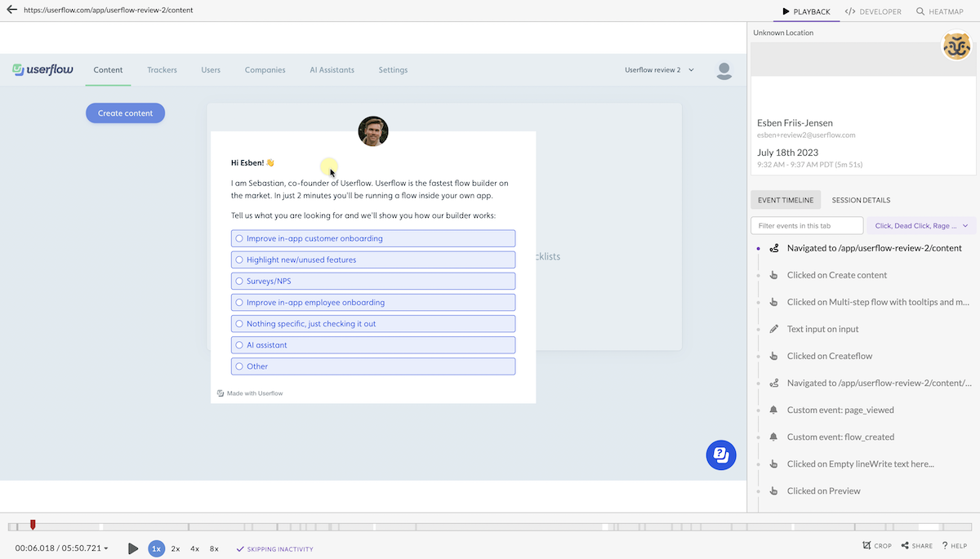Choose the Other option
Viewport: 980px width, 559px height.
tap(373, 366)
